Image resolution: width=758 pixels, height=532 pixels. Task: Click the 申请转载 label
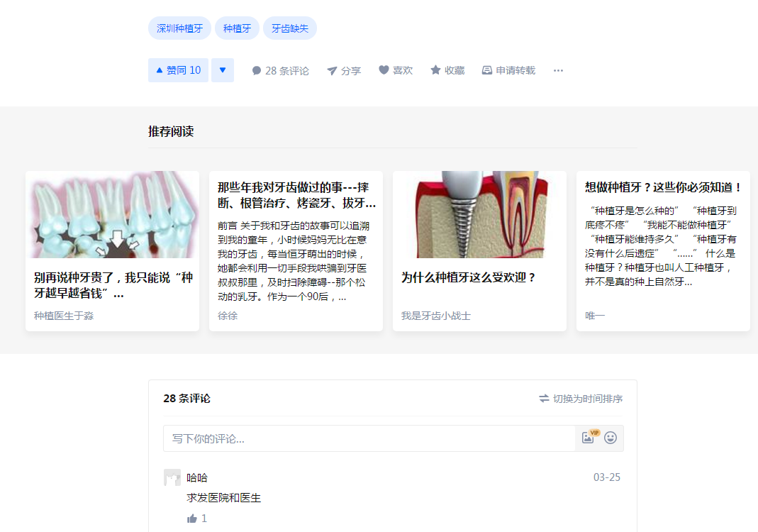pyautogui.click(x=515, y=71)
